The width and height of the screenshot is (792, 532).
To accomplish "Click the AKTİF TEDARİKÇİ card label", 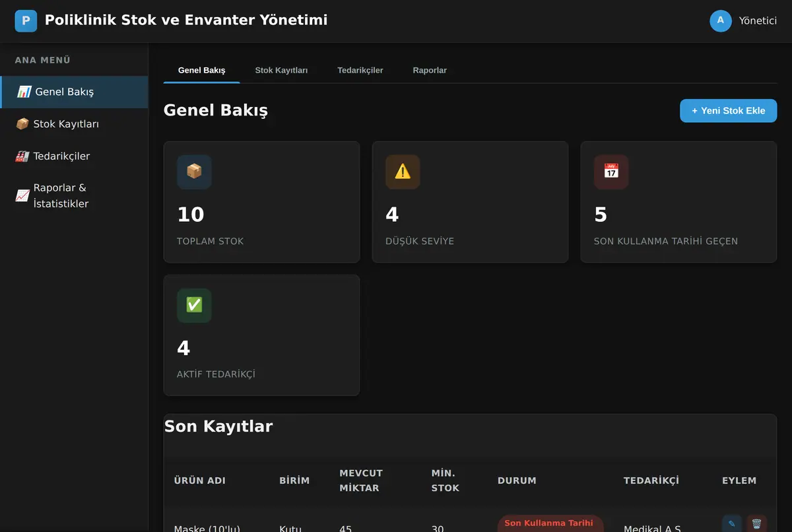I will pos(216,375).
